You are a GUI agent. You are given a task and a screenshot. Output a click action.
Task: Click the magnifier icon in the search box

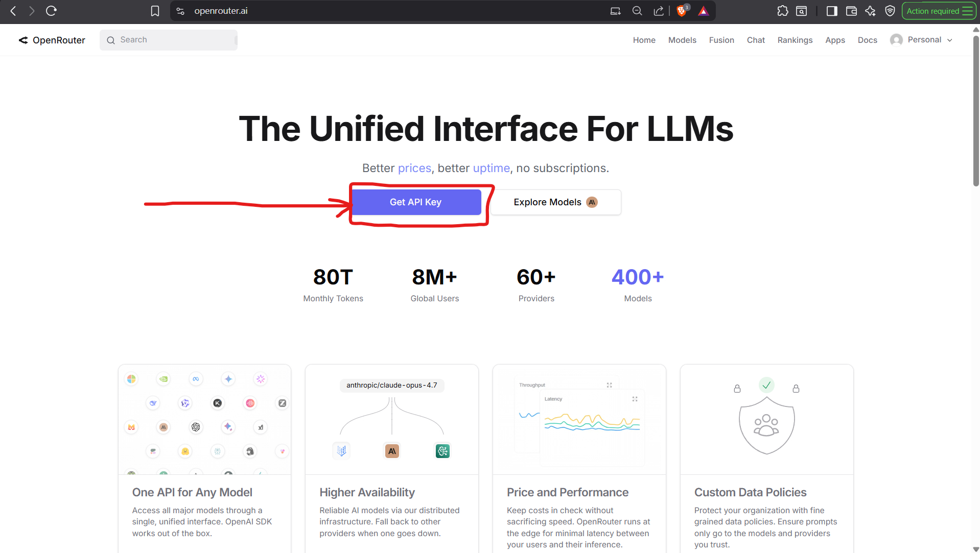pyautogui.click(x=111, y=40)
